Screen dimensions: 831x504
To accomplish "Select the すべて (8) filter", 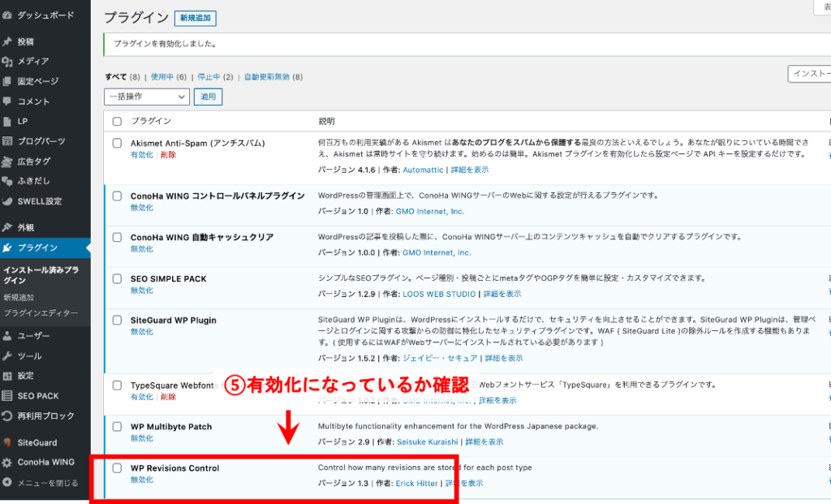I will (123, 77).
